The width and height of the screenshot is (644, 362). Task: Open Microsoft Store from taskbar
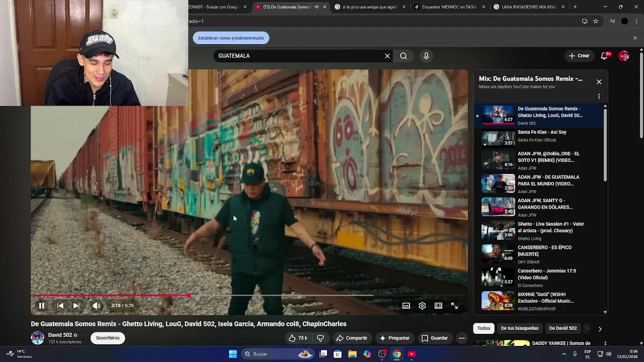(x=338, y=354)
